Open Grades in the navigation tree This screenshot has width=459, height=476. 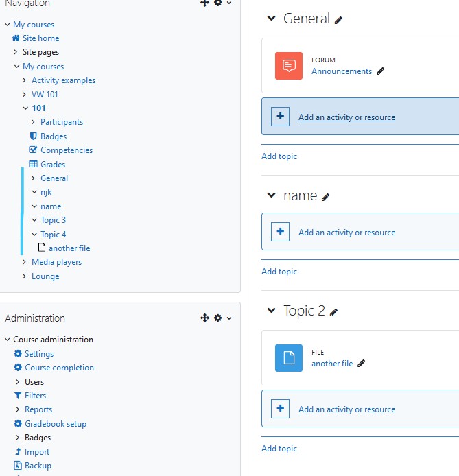(x=53, y=164)
